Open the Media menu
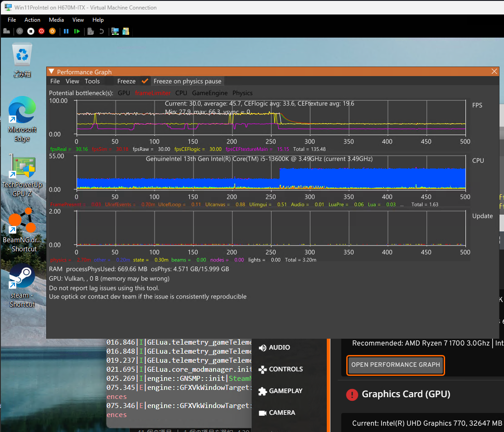This screenshot has height=432, width=504. (56, 19)
